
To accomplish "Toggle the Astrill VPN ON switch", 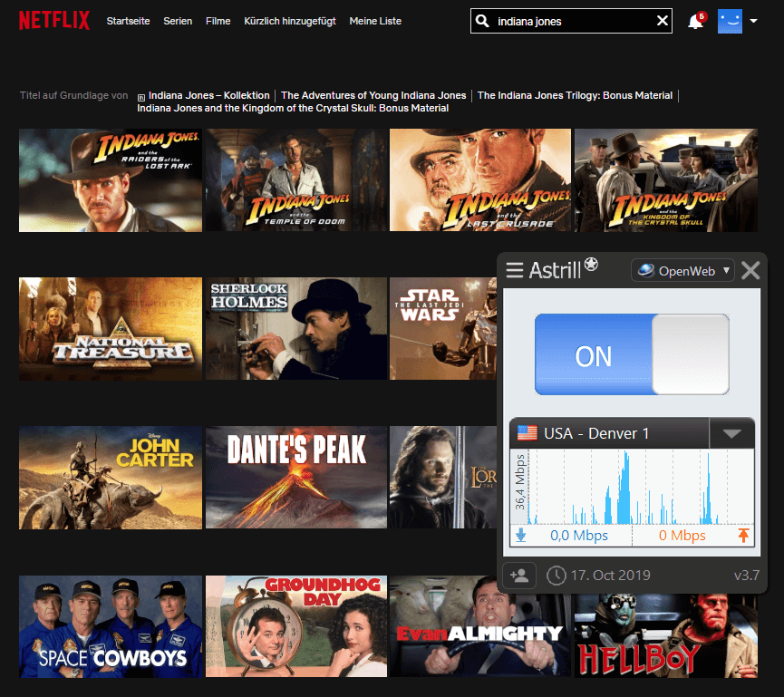I will (632, 354).
